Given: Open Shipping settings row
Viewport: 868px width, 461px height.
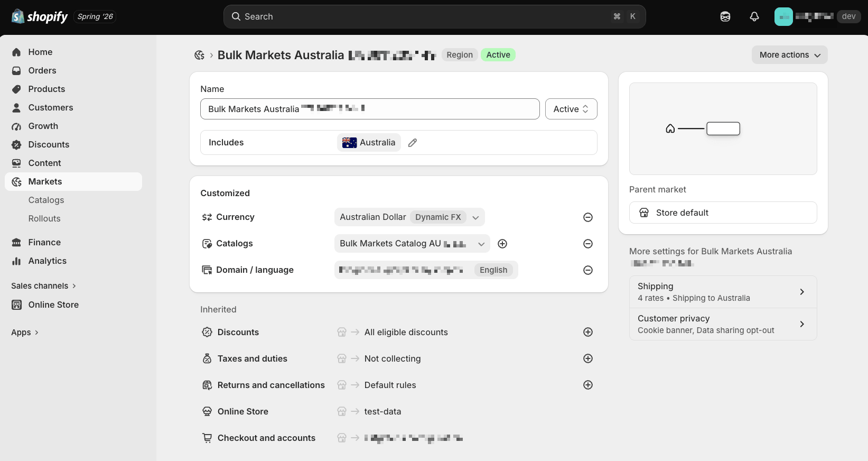Looking at the screenshot, I should pyautogui.click(x=723, y=292).
